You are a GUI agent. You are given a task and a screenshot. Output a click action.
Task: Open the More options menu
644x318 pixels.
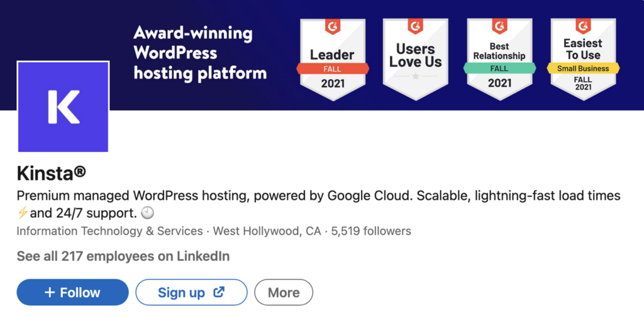pyautogui.click(x=284, y=293)
